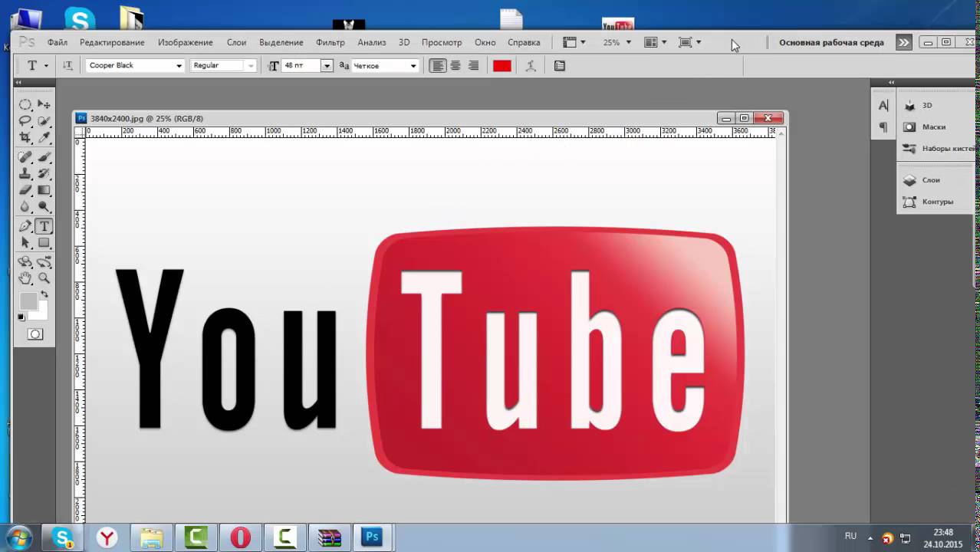Open the Редактирование menu
Viewport: 980px width, 552px height.
pos(112,42)
